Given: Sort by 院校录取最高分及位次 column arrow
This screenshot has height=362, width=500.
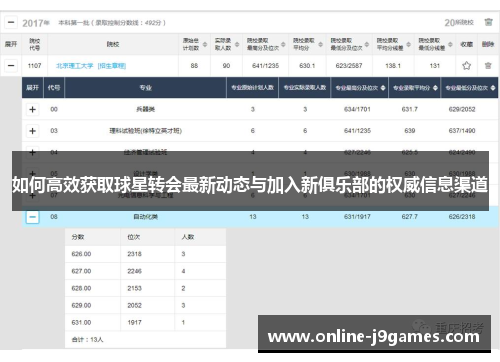Looking at the screenshot, I should click(283, 44).
